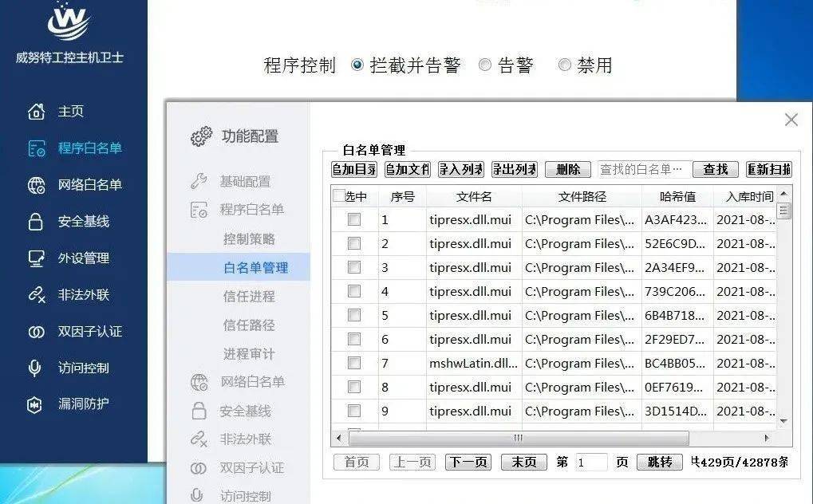Click the horizontal scrollbar right arrow

point(767,439)
